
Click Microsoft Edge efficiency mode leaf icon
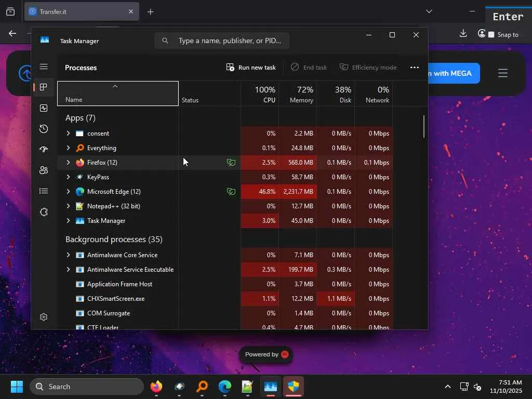pyautogui.click(x=231, y=192)
